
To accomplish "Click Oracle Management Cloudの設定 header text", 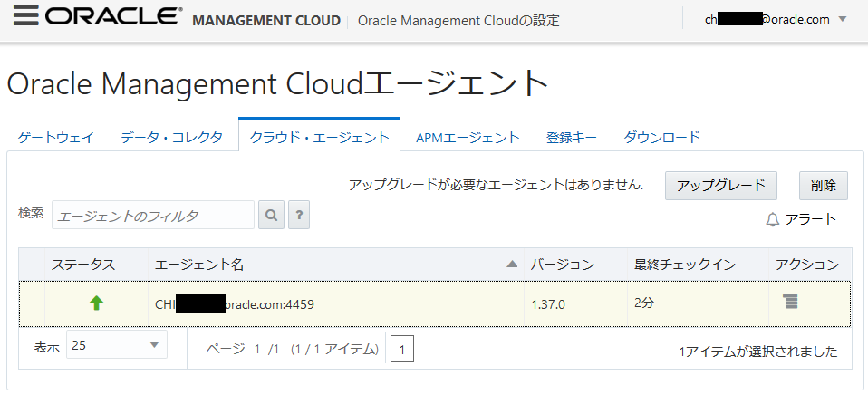I will coord(458,21).
